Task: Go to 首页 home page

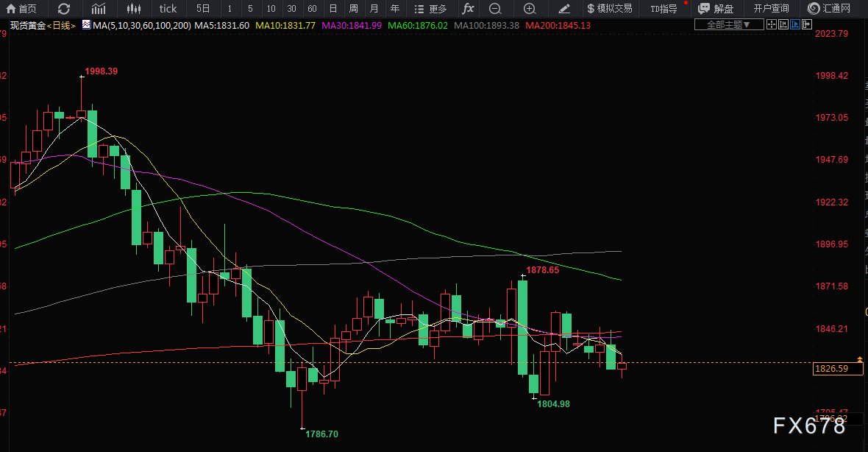Action: pos(21,8)
